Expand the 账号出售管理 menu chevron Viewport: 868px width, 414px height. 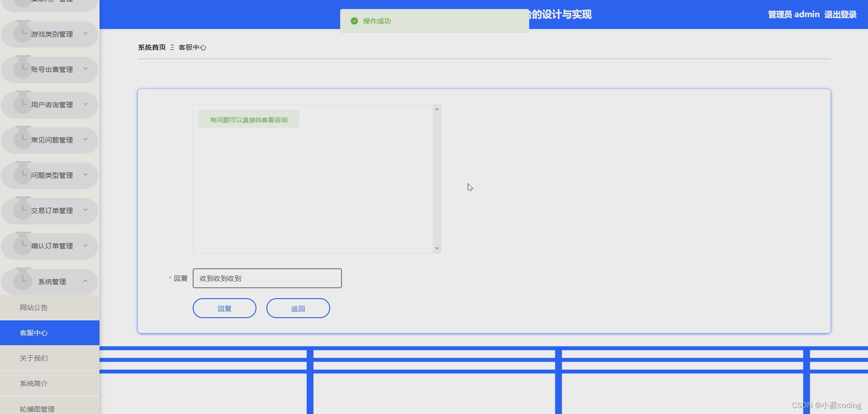coord(85,69)
